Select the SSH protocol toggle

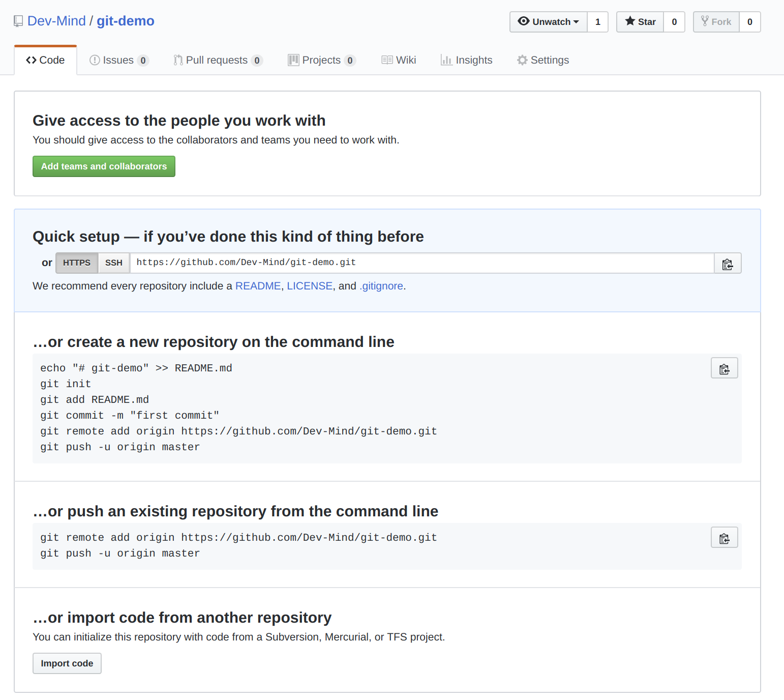pos(114,263)
